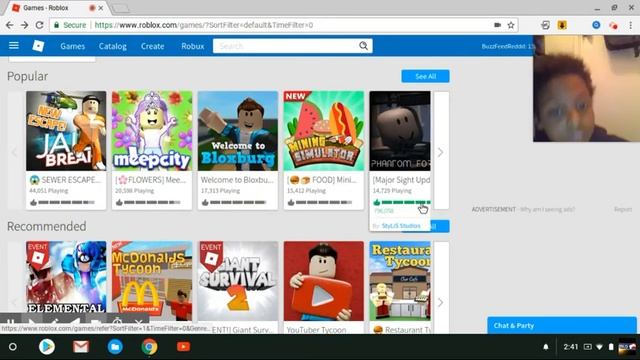Viewport: 640px width, 360px height.
Task: Click the search magnifier icon
Action: pyautogui.click(x=363, y=46)
